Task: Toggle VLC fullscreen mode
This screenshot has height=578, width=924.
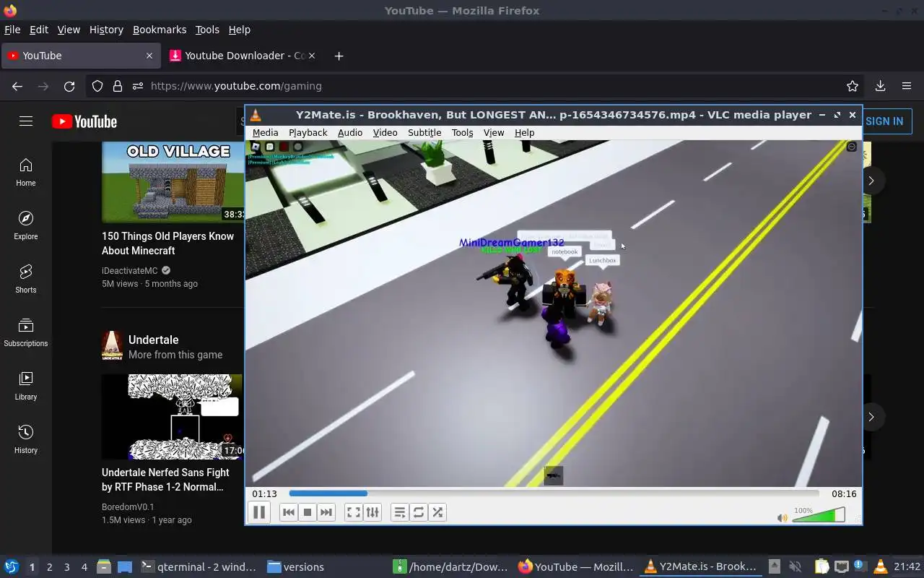Action: 354,512
